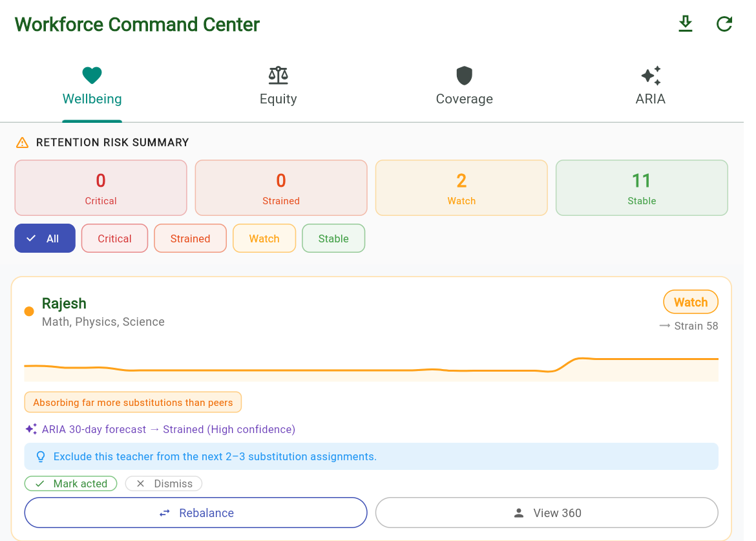The width and height of the screenshot is (756, 541).
Task: Click the Wellbeing heart icon
Action: 92,75
